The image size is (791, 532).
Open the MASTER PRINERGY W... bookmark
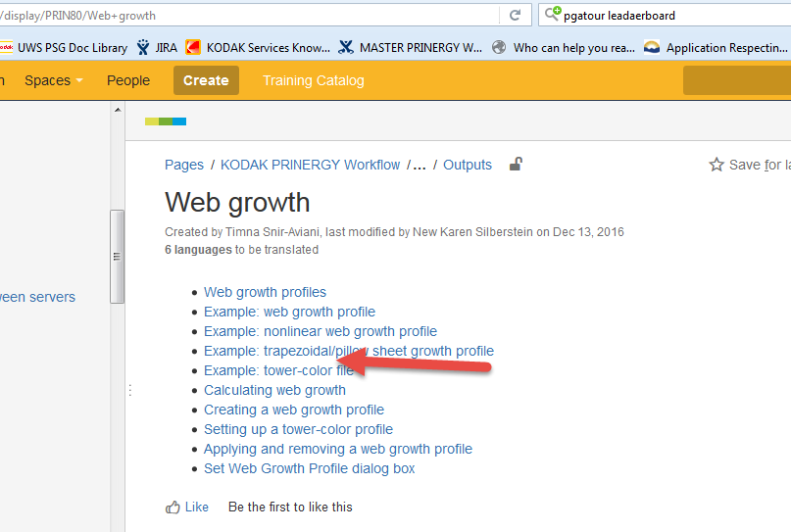click(410, 48)
